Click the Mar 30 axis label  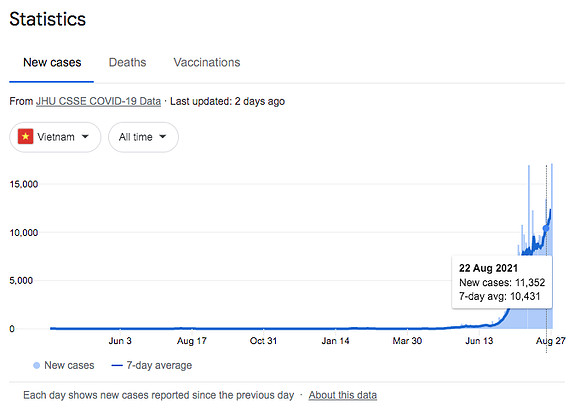[x=407, y=341]
